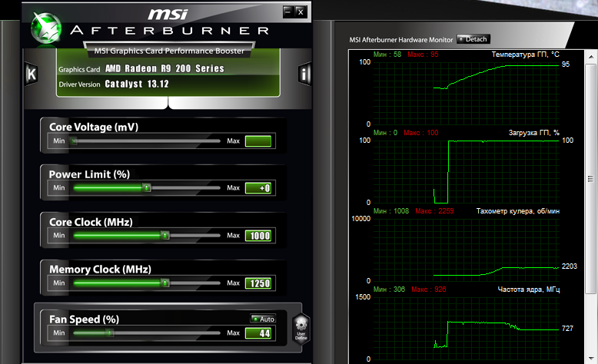598x364 pixels.
Task: Close the Afterburner window
Action: click(301, 12)
